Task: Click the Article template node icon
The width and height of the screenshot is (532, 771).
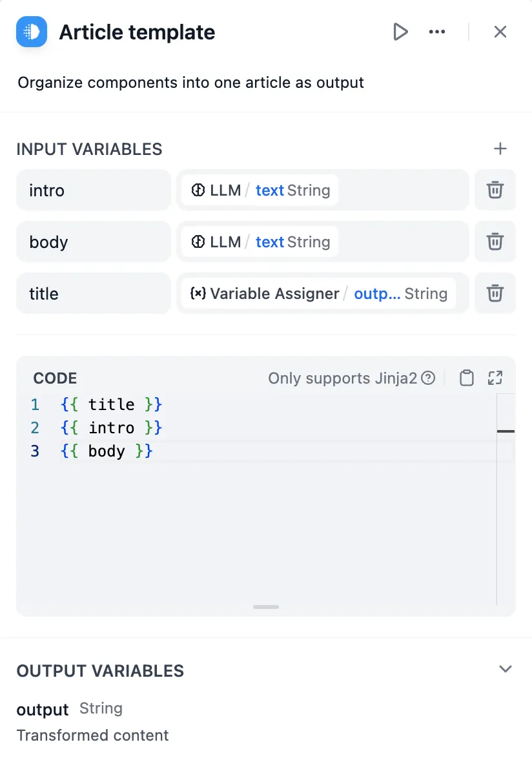Action: 32,32
